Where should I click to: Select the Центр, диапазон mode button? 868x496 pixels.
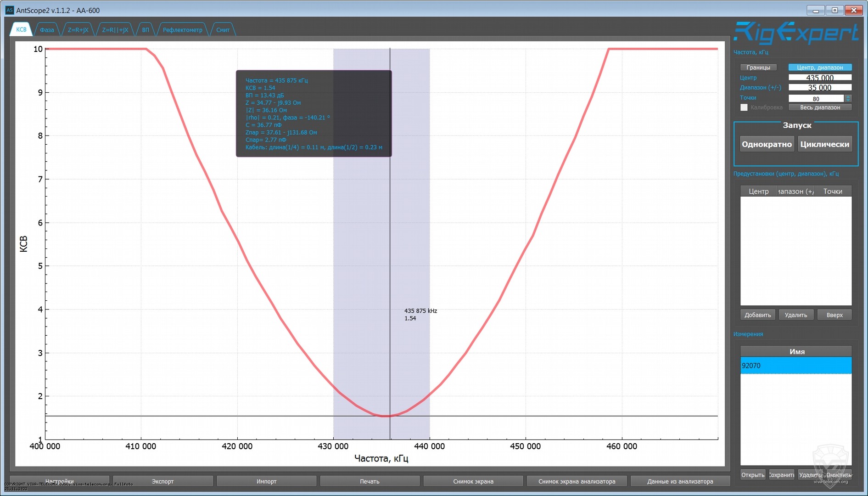pos(820,68)
